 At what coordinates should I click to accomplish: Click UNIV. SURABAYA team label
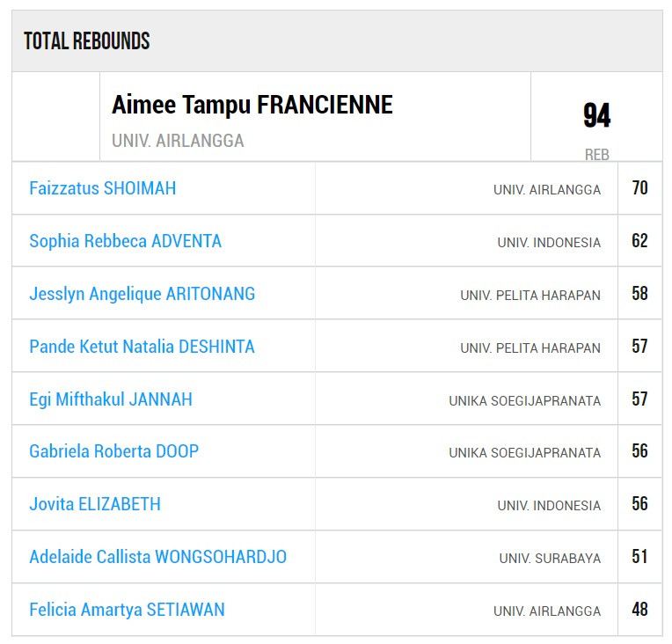(550, 558)
